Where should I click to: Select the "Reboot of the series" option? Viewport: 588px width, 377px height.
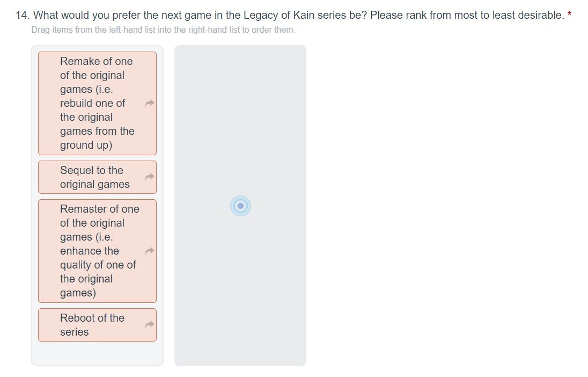pyautogui.click(x=92, y=325)
